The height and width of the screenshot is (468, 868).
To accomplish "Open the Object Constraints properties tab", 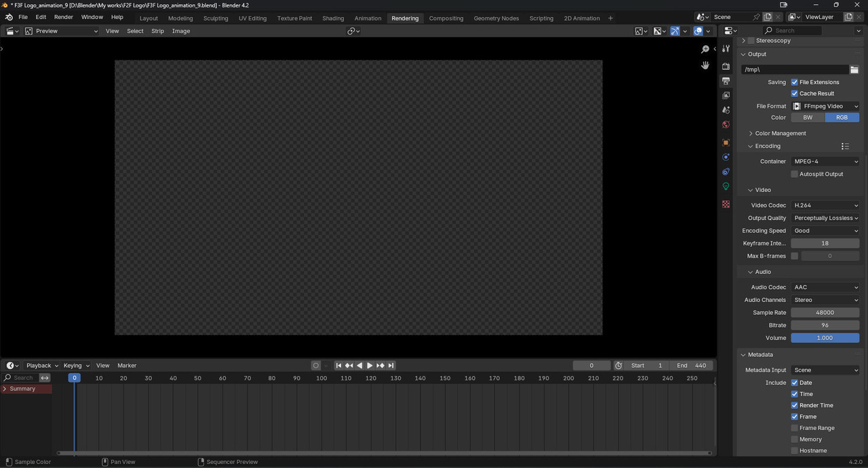I will 726,172.
